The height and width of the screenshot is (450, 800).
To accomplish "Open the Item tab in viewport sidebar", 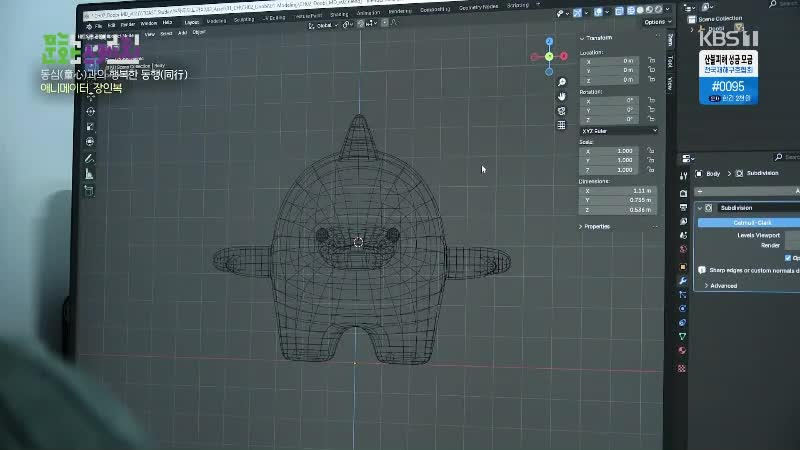I will [670, 40].
